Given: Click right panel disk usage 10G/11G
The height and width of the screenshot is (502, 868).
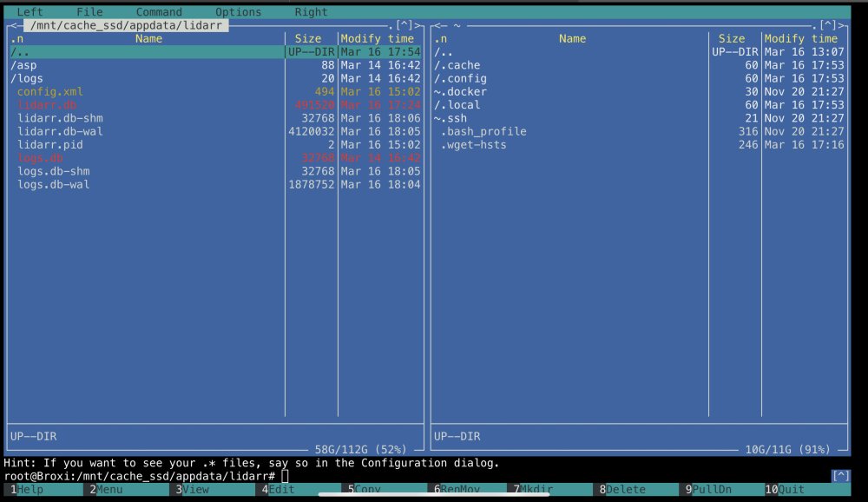Looking at the screenshot, I should tap(788, 449).
